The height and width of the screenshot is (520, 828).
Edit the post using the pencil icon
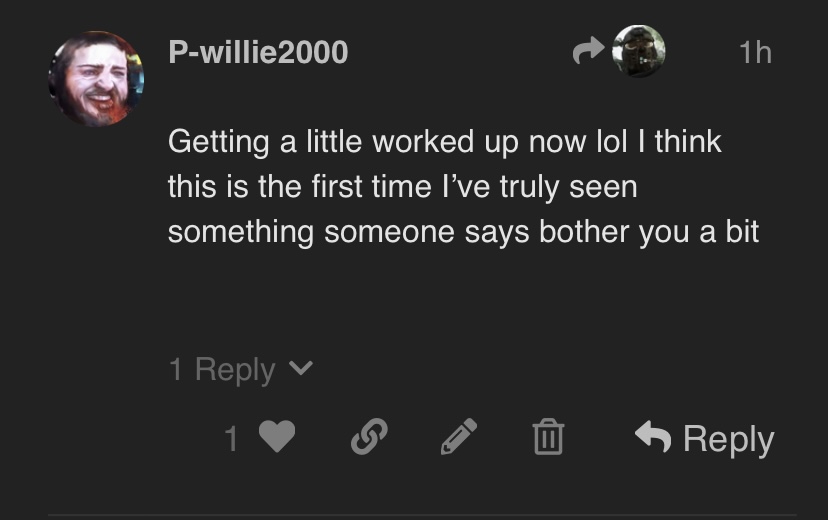tap(459, 437)
